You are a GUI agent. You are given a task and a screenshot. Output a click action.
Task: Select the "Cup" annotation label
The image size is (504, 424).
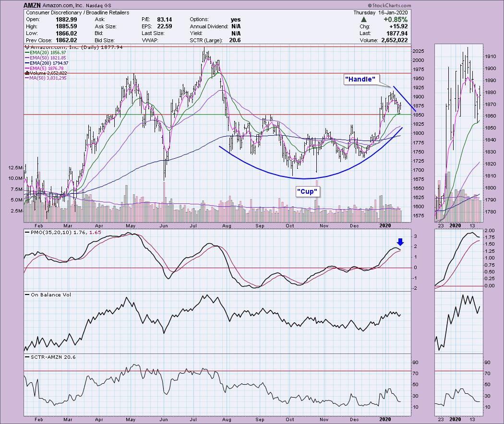click(307, 191)
